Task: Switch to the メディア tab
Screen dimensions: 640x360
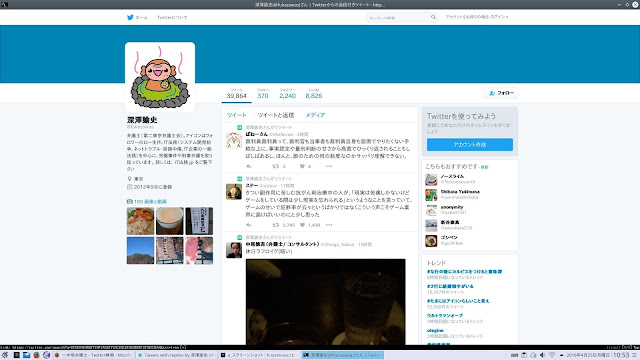Action: pyautogui.click(x=315, y=116)
